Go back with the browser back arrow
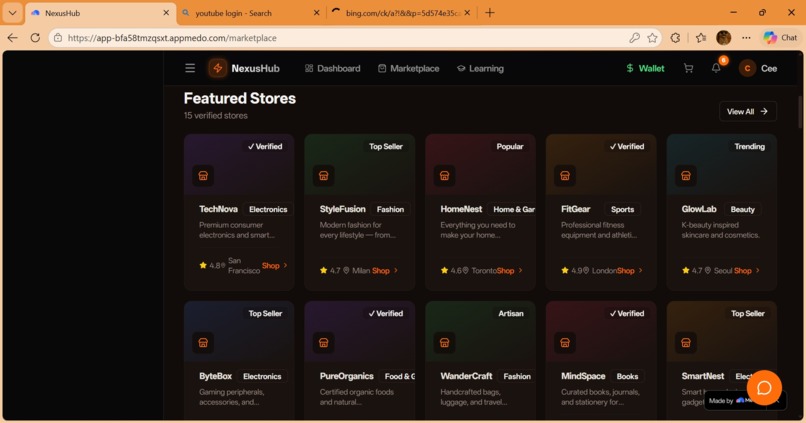Screen dimensions: 806x423 pos(12,38)
